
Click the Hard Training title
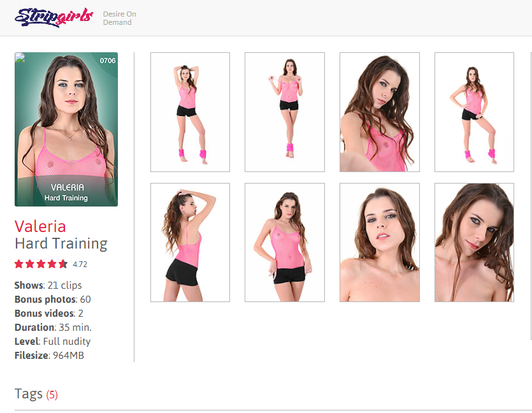click(61, 243)
